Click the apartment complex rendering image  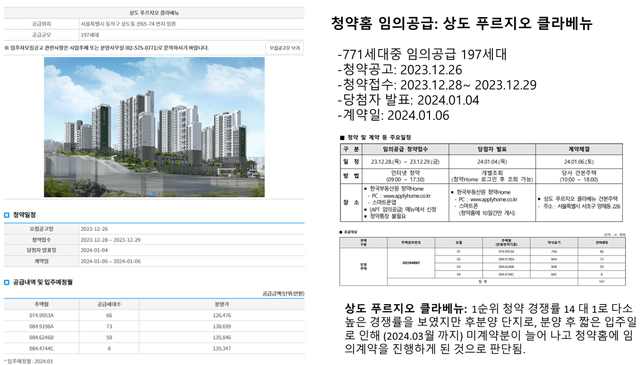click(154, 127)
